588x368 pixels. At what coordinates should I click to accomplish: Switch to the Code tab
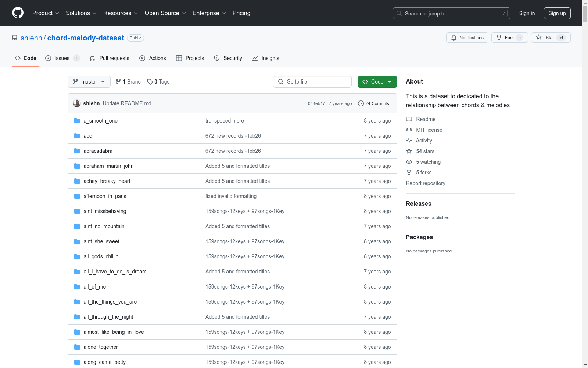click(x=26, y=58)
